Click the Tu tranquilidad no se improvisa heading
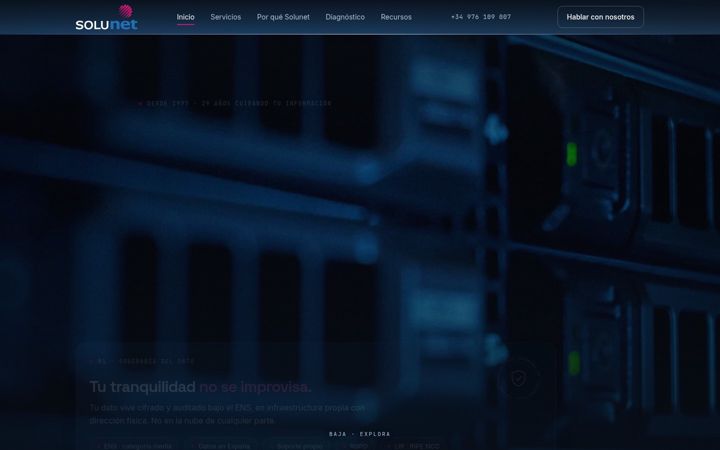The width and height of the screenshot is (720, 450). 200,387
